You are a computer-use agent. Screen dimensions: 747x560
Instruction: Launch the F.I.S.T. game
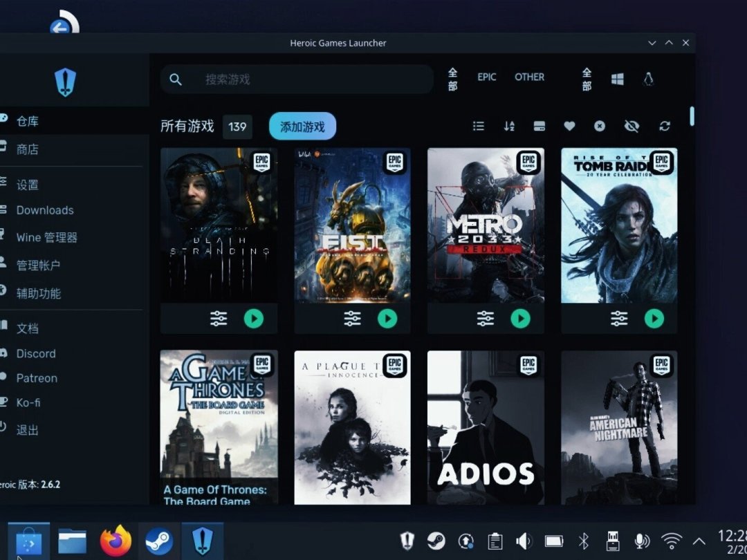[x=387, y=319]
